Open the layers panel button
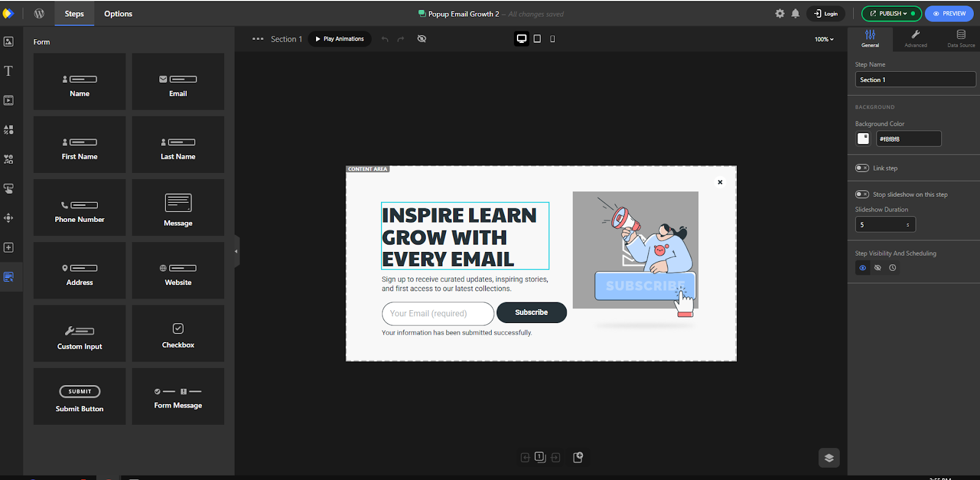Screen dimensions: 980x480 click(x=829, y=457)
